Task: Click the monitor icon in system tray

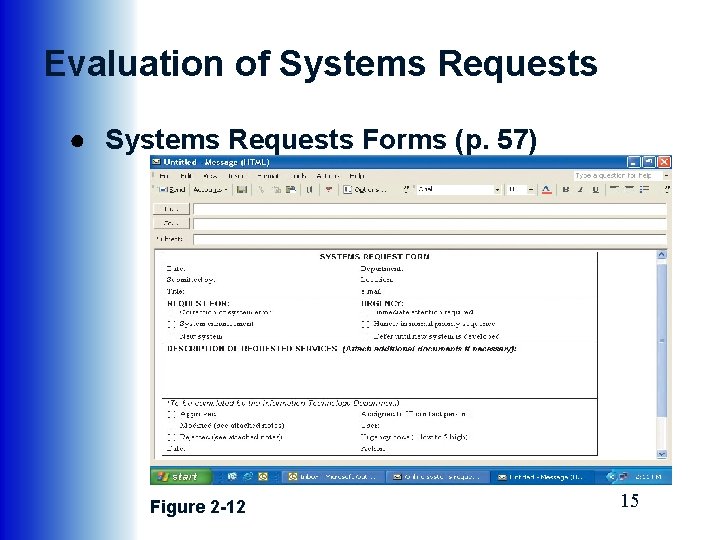Action: (623, 477)
